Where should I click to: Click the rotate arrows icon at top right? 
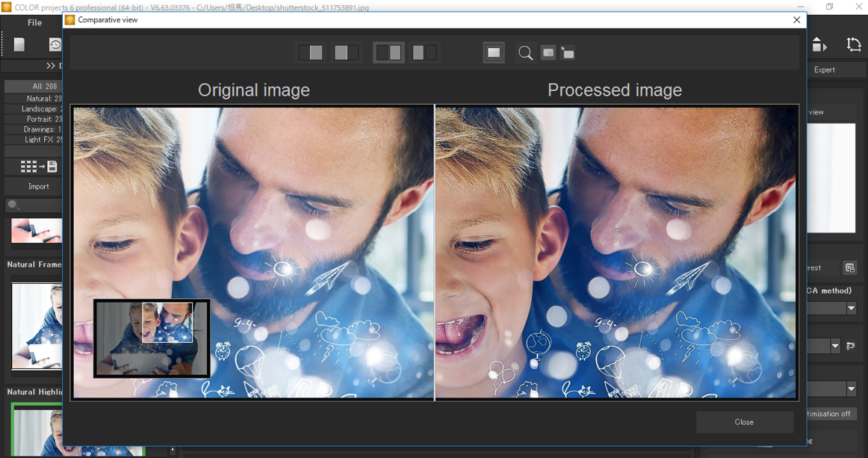[853, 45]
